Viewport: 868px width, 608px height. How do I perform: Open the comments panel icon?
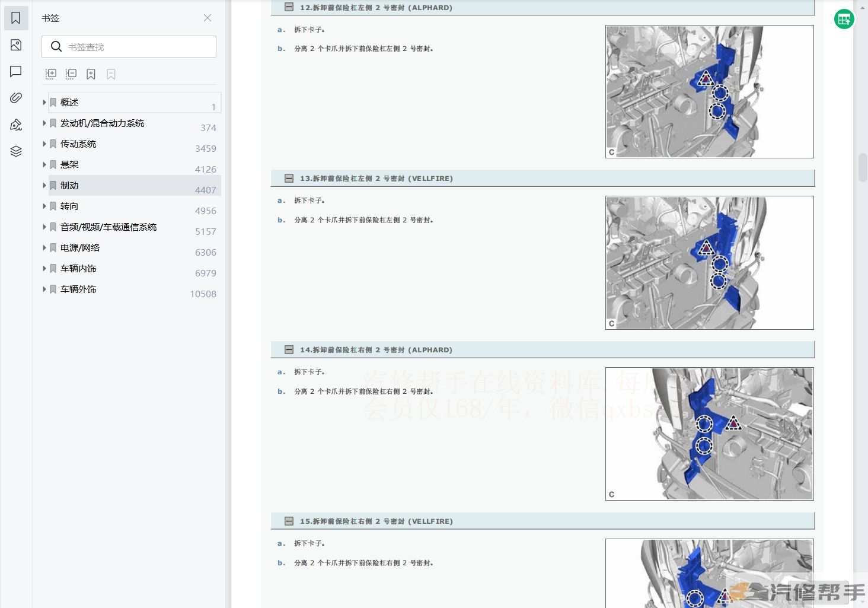click(x=16, y=72)
